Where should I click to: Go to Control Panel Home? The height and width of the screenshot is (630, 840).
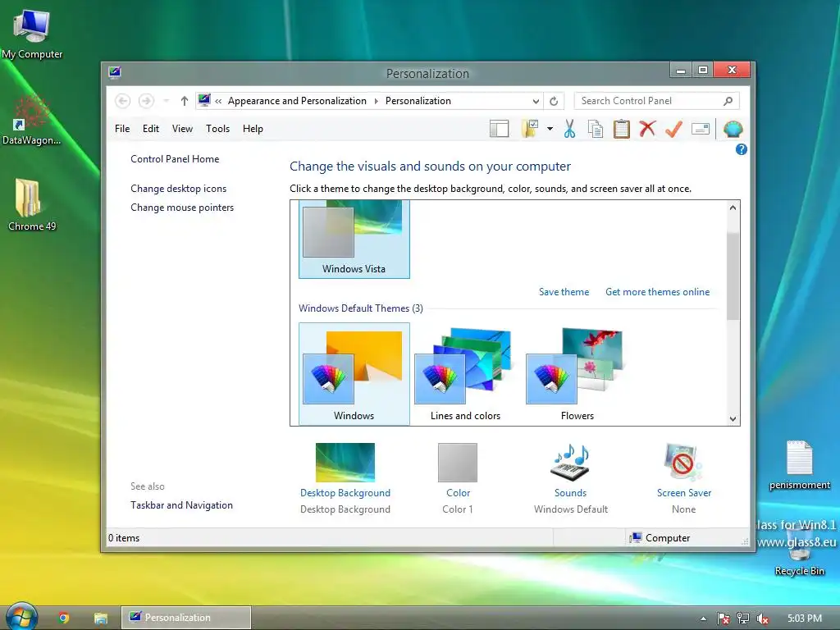[175, 159]
